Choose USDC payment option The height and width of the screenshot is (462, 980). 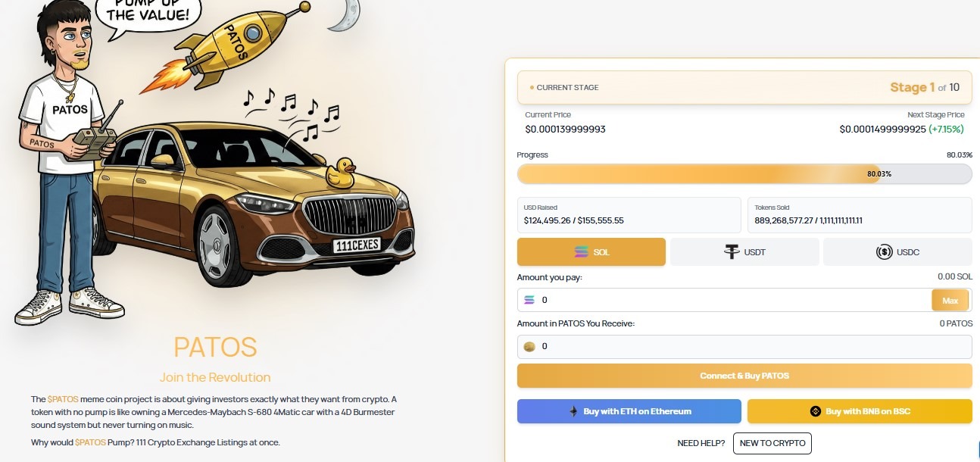coord(897,252)
